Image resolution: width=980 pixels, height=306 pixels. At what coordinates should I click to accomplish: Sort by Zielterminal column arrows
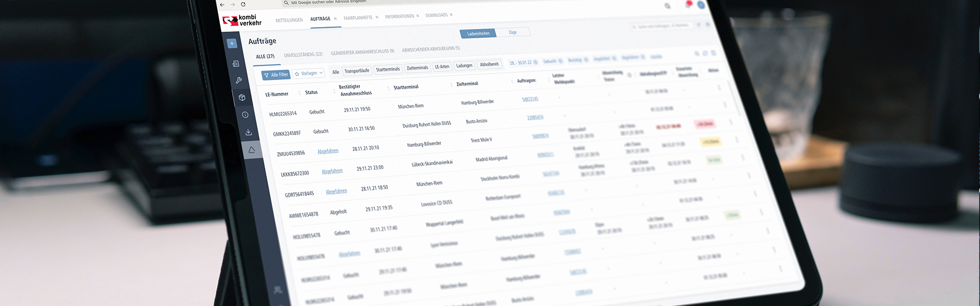[512, 82]
